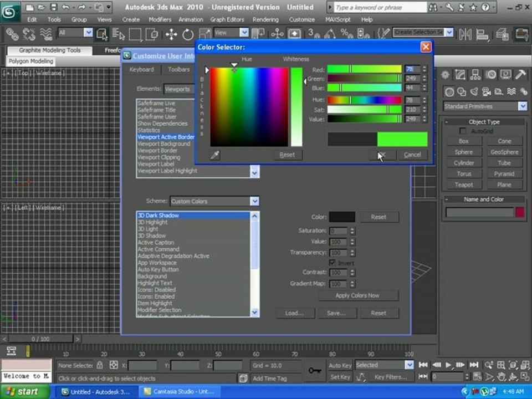The height and width of the screenshot is (399, 532).
Task: Open Select by Name tool
Action: [x=119, y=34]
